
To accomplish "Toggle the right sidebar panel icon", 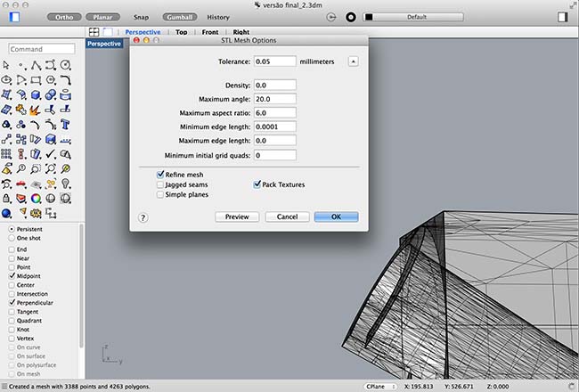I will pyautogui.click(x=563, y=17).
